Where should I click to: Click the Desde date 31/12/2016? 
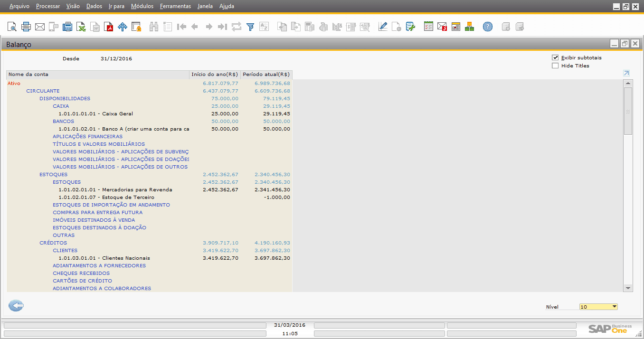click(116, 58)
